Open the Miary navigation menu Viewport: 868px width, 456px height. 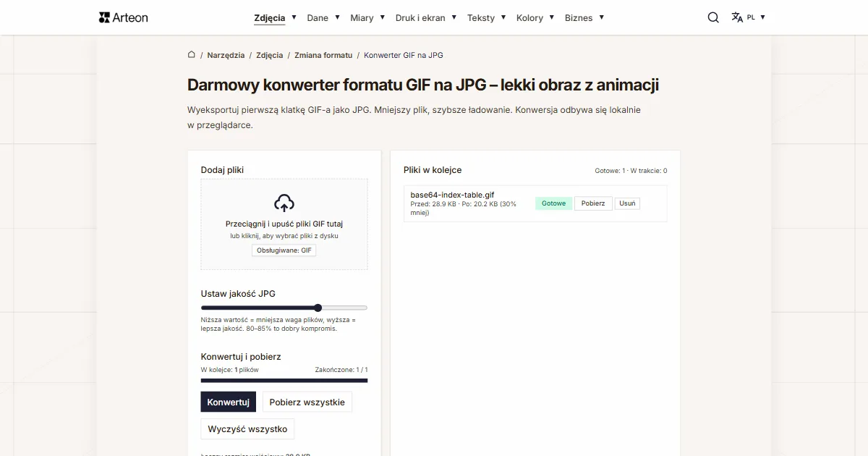362,18
